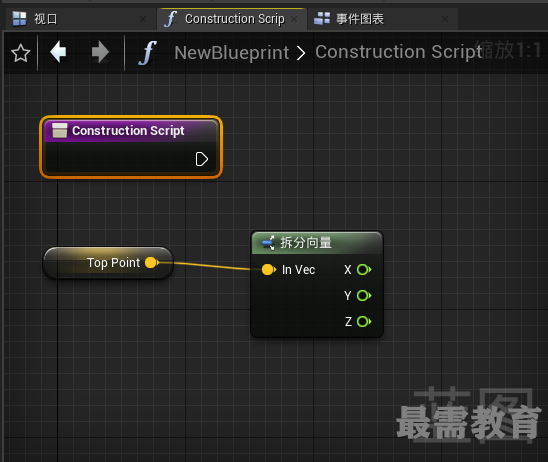Screen dimensions: 548x462
Task: Select the 拆分向量 node title
Action: [306, 243]
